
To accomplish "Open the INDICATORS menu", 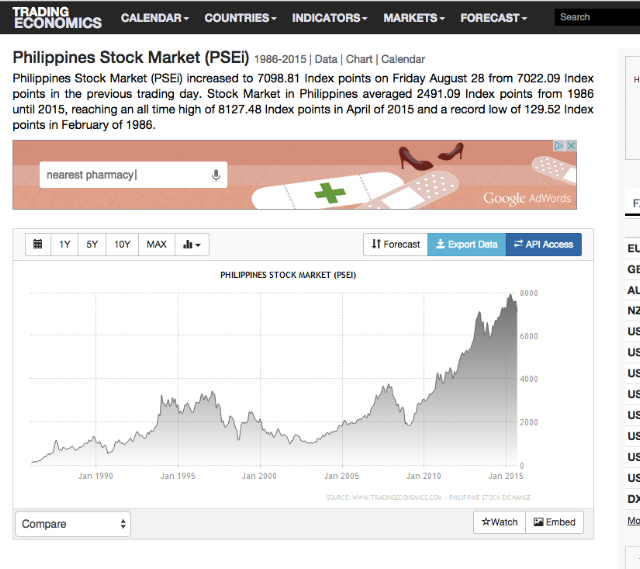I will pyautogui.click(x=329, y=18).
